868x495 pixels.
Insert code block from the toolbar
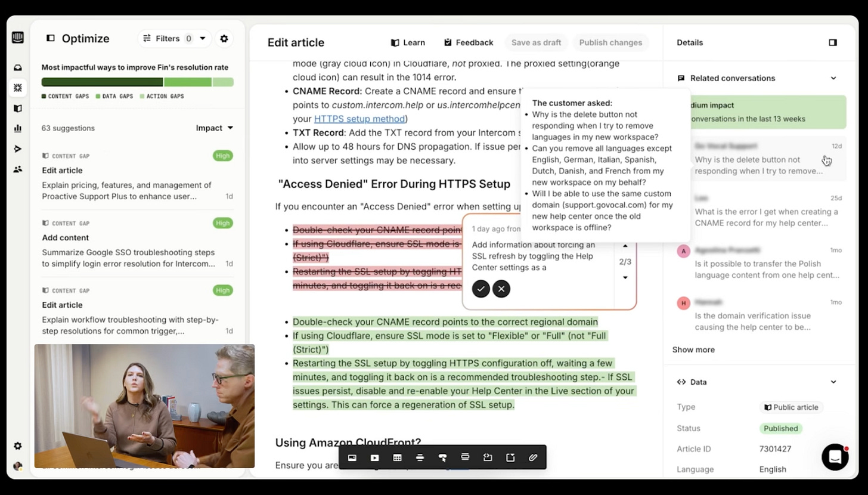click(488, 457)
